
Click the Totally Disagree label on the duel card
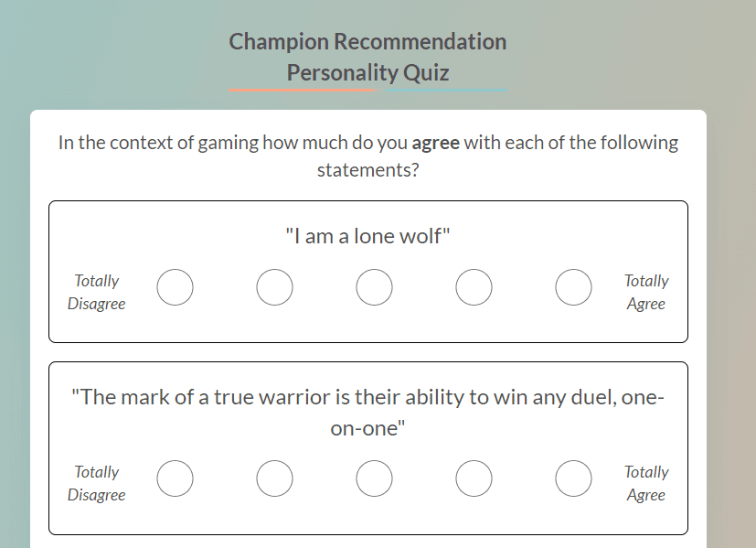point(96,483)
